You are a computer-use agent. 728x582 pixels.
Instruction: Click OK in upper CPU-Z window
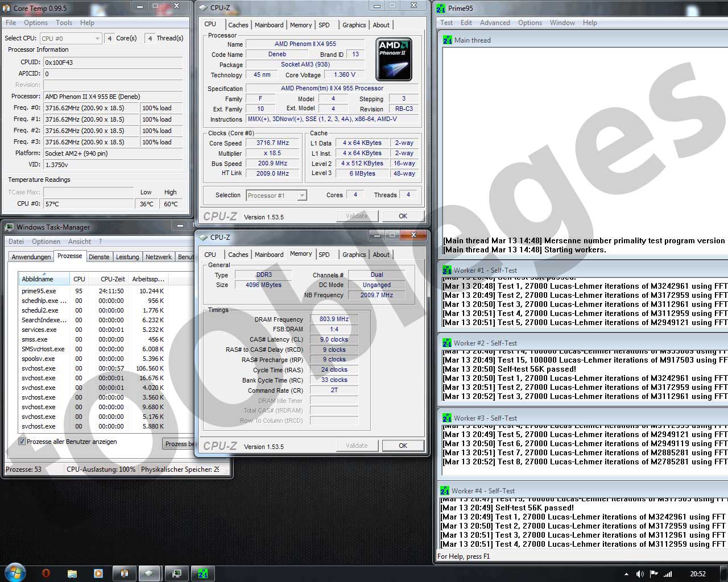[403, 216]
